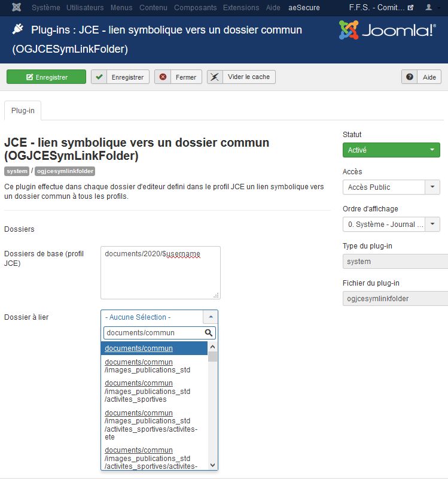The width and height of the screenshot is (448, 479).
Task: Click the plug icon in page title
Action: point(18,29)
